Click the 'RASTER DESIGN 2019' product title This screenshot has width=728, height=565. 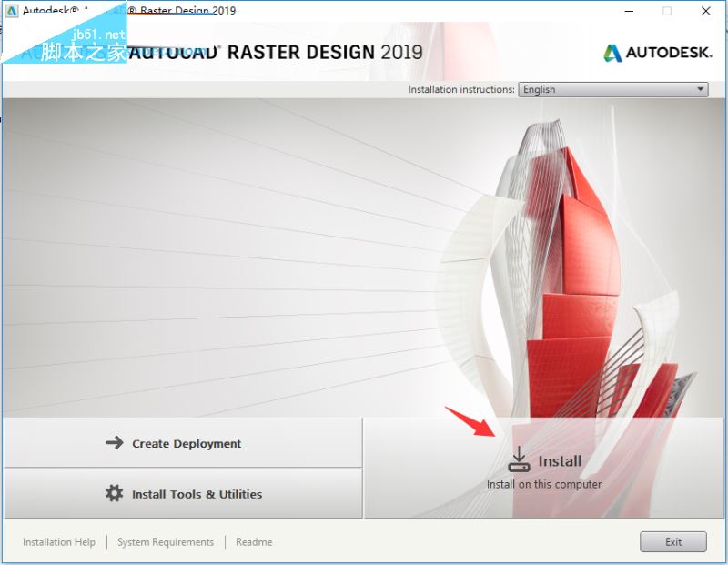click(325, 53)
